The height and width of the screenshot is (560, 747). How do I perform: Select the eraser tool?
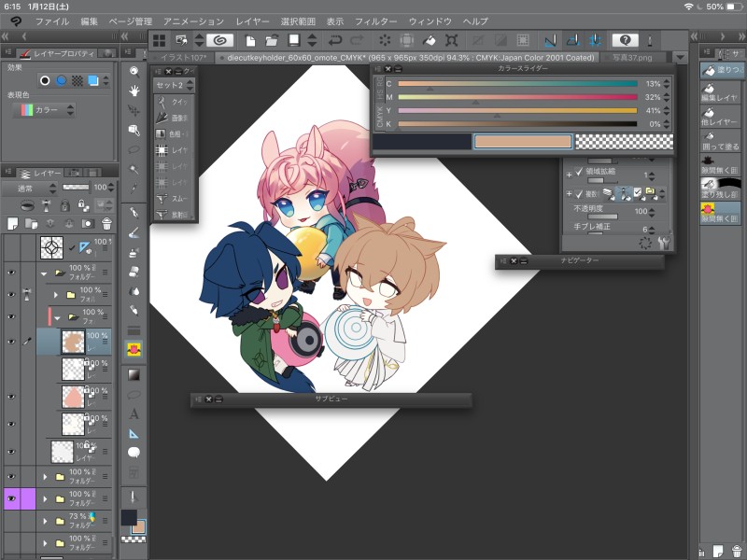click(x=134, y=272)
